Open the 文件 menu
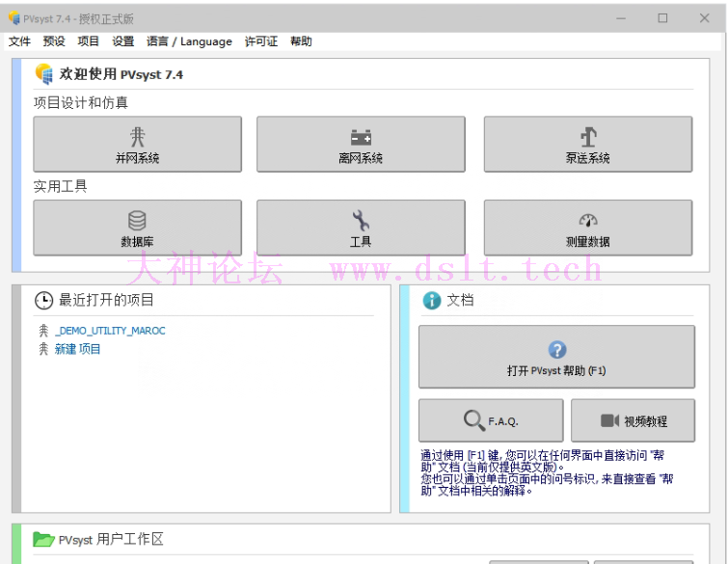 pyautogui.click(x=19, y=41)
